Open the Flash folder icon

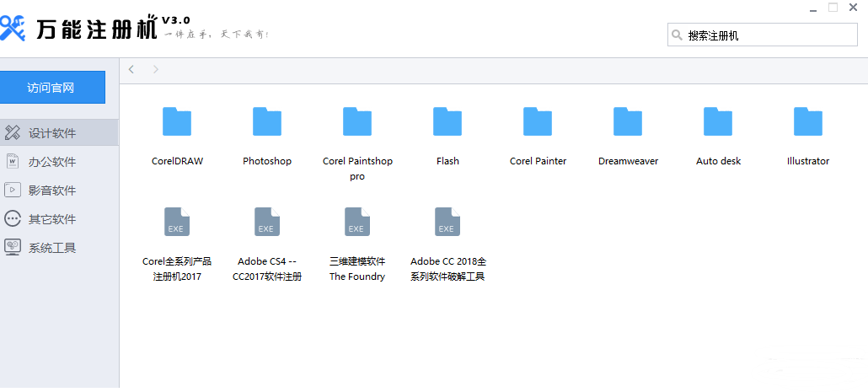tap(447, 121)
